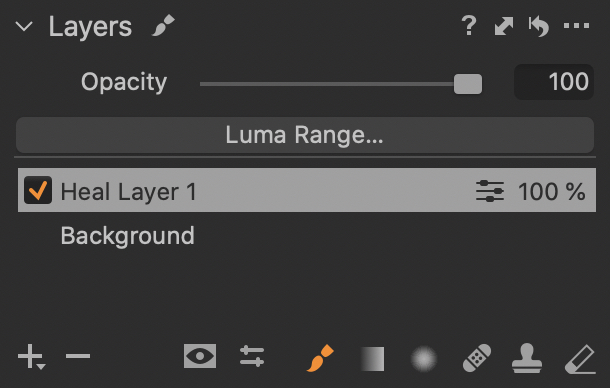Click the brush icon next to Layers title
The width and height of the screenshot is (610, 388).
[163, 25]
